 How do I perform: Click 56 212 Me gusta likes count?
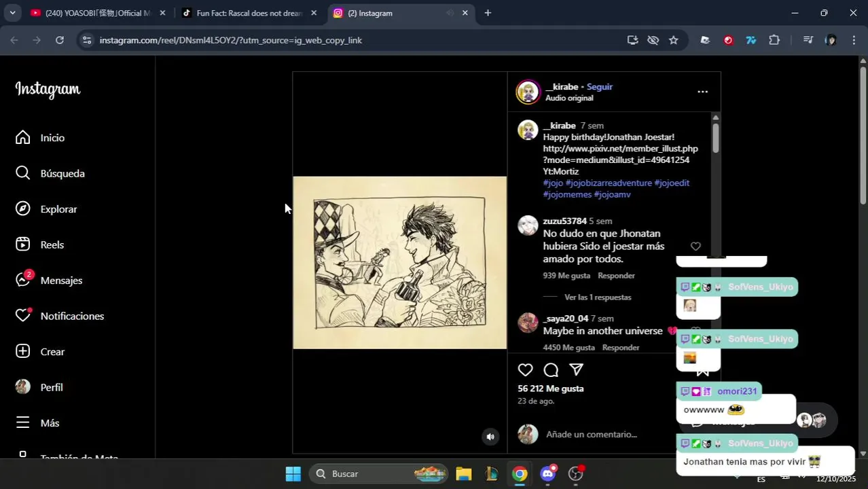551,388
